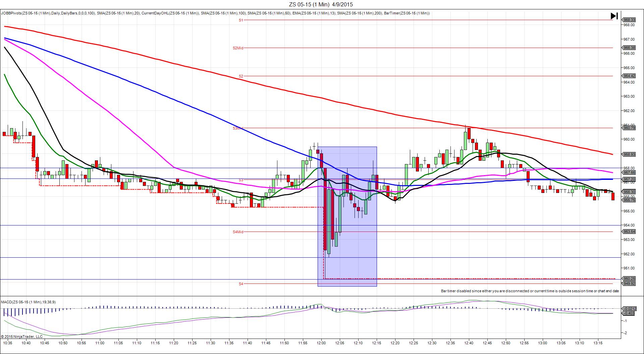Click the S2 pivot level label
Viewport: 644px width, 354px height.
241,76
